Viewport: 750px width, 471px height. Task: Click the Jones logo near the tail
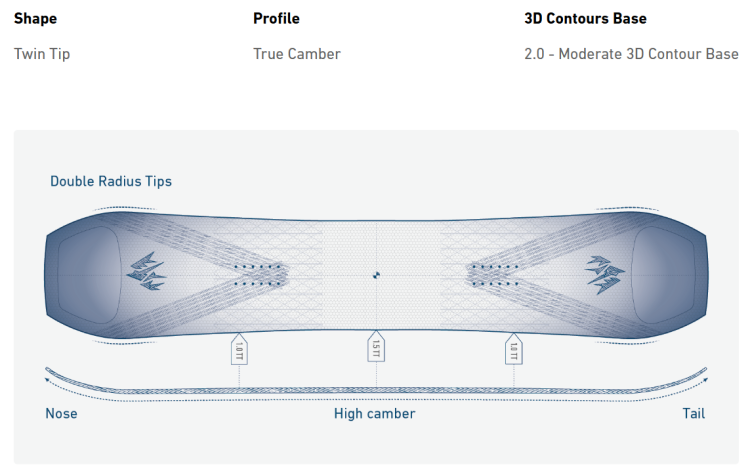click(x=606, y=273)
